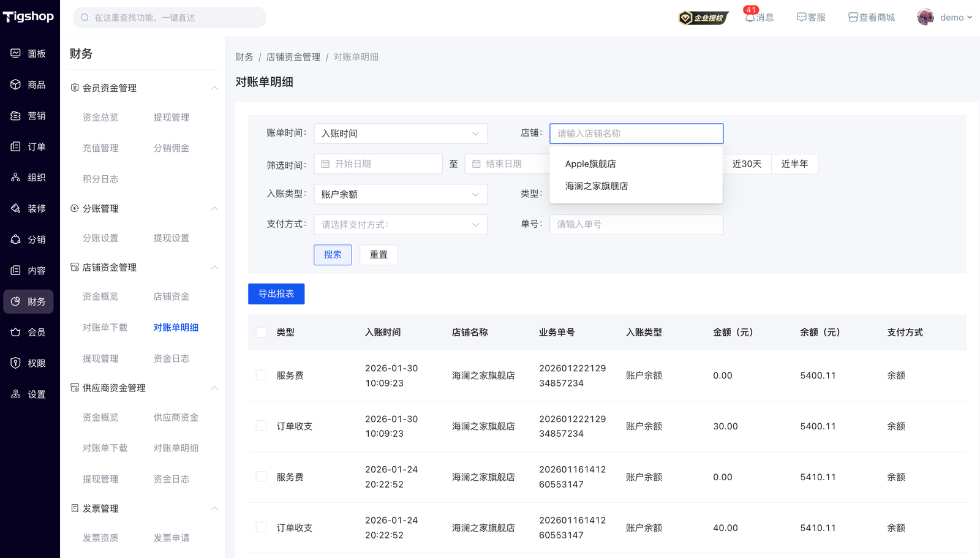Image resolution: width=980 pixels, height=558 pixels.
Task: Open the 账单时间 dropdown showing 入账时间
Action: (401, 134)
